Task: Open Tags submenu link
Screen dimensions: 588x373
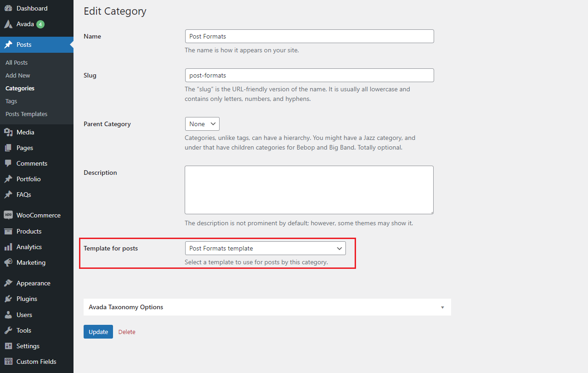Action: tap(11, 101)
